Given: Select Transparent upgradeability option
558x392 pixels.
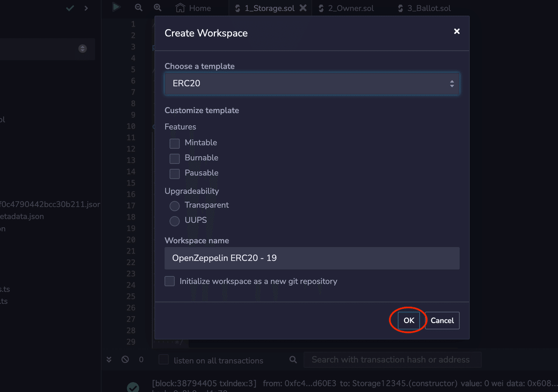Looking at the screenshot, I should click(174, 206).
